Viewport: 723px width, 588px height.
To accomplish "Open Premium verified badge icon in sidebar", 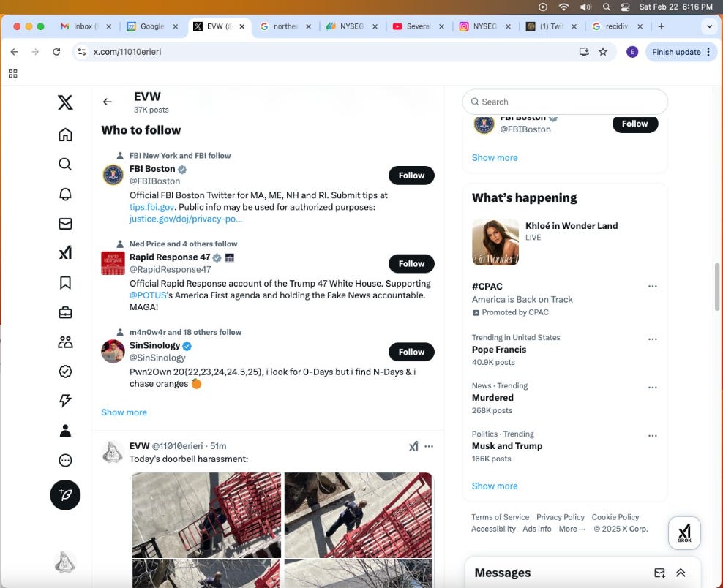I will point(65,372).
